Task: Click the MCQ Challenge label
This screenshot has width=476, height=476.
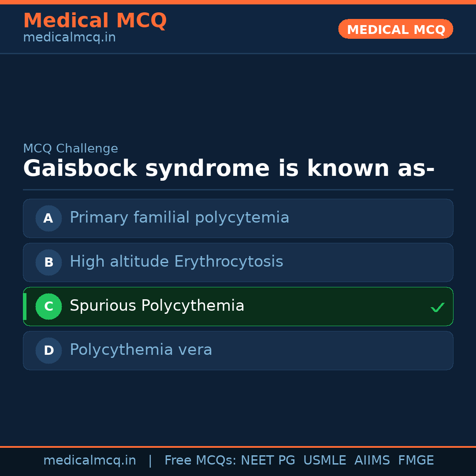Action: 71,149
